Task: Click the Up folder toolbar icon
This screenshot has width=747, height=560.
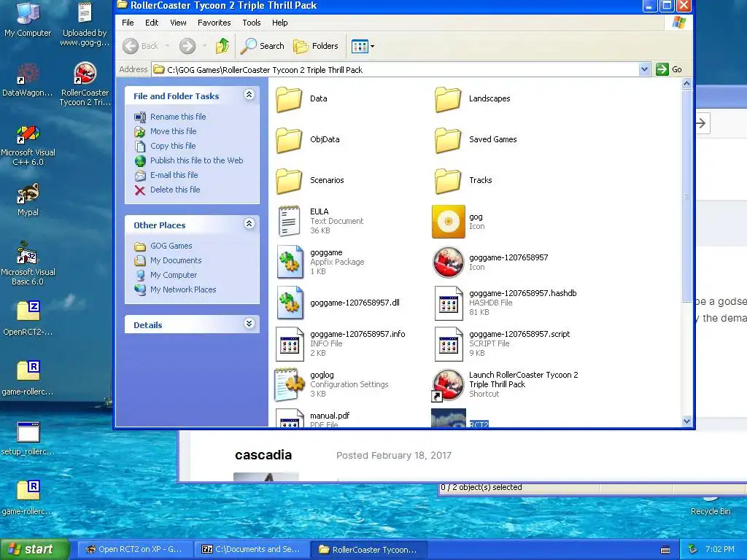Action: (x=222, y=46)
